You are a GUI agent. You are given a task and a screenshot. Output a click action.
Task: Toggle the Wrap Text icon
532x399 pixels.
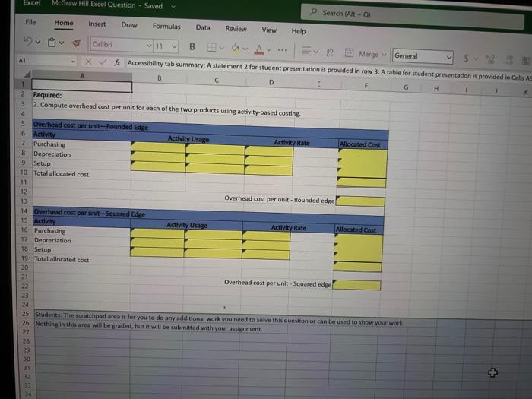[x=330, y=52]
